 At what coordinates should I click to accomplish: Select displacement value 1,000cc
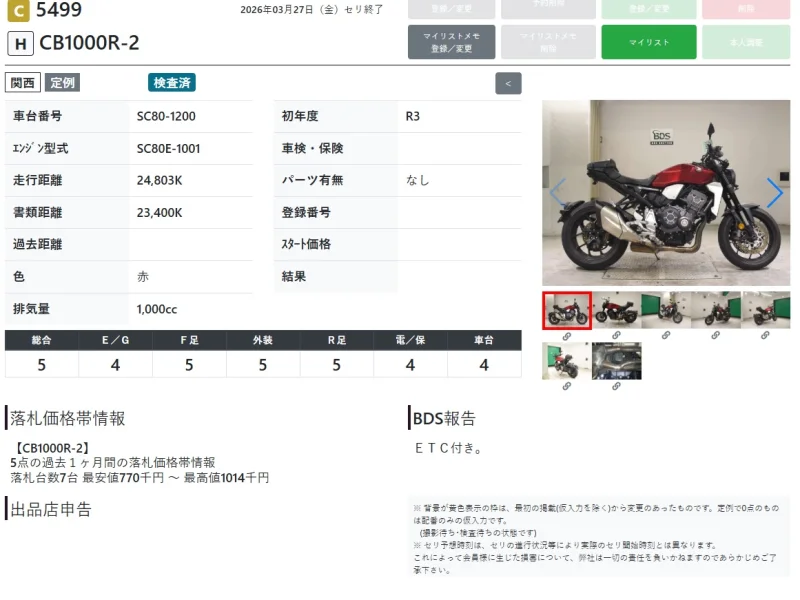click(x=157, y=309)
